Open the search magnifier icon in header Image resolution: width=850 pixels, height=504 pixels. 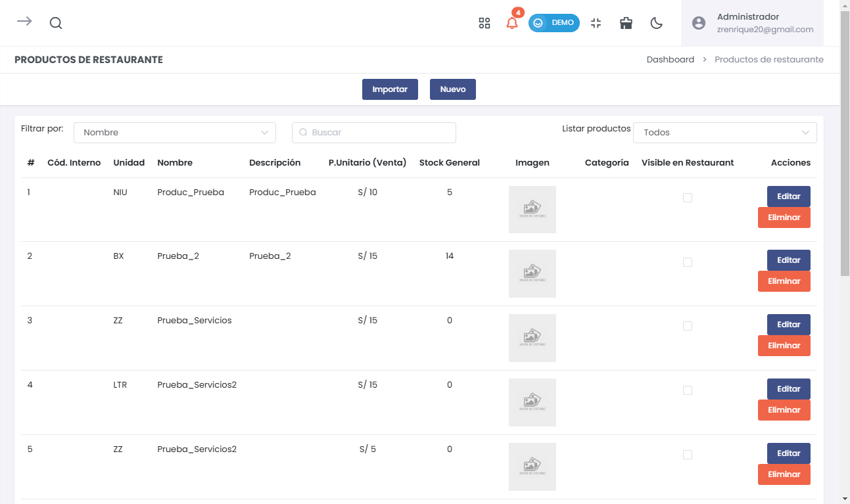click(56, 23)
